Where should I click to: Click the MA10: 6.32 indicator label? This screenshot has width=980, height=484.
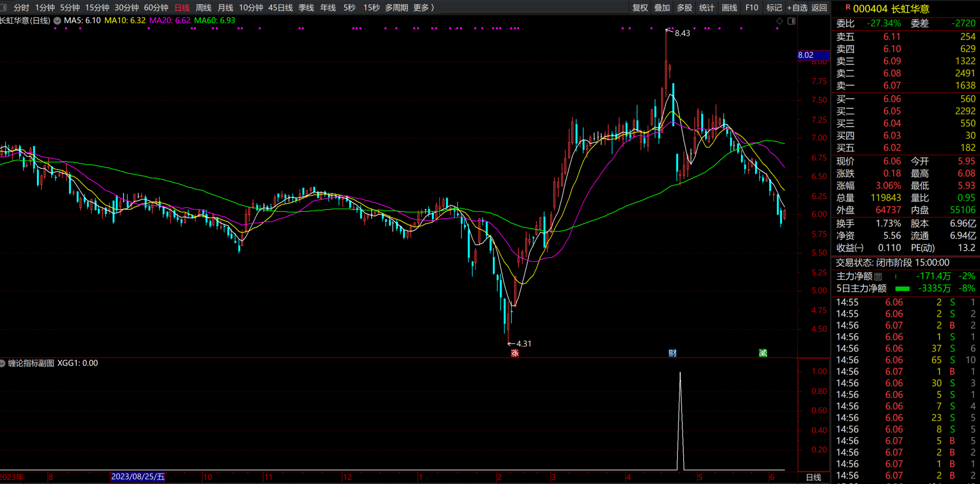(x=125, y=21)
